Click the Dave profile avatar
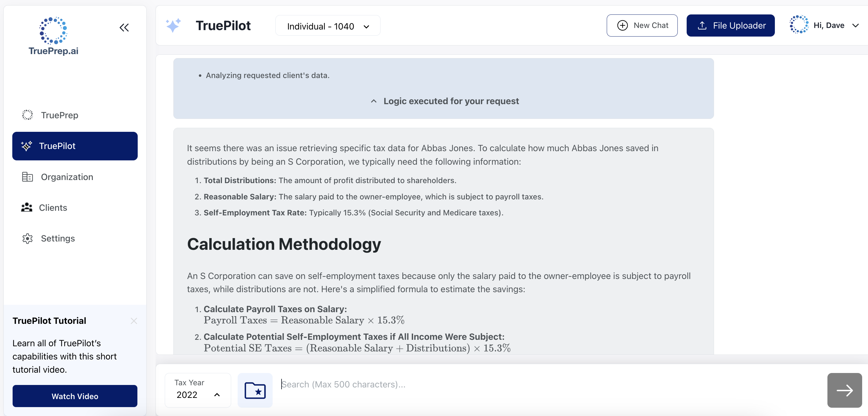This screenshot has height=416, width=868. tap(799, 25)
